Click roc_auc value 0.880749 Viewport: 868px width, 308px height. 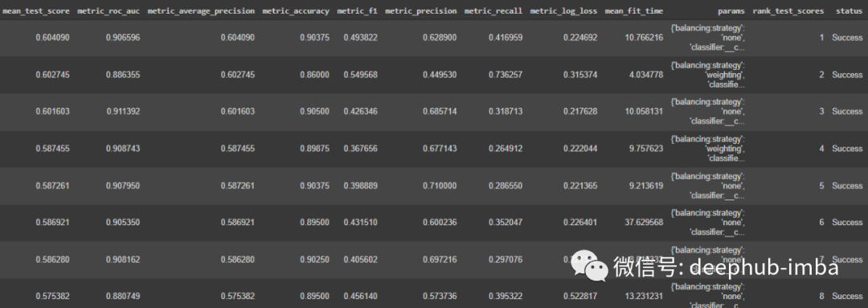(x=123, y=297)
